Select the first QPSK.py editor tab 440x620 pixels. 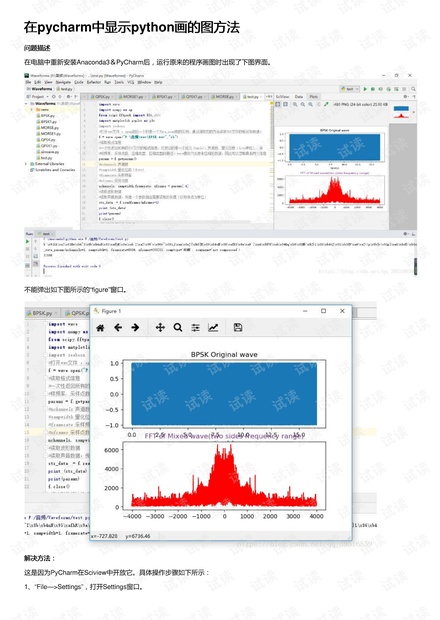(102, 96)
